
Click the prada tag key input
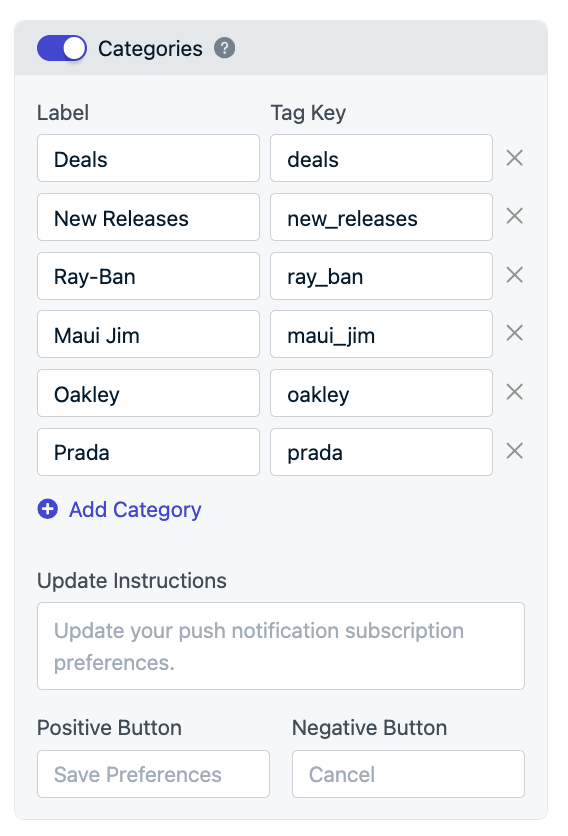point(381,452)
